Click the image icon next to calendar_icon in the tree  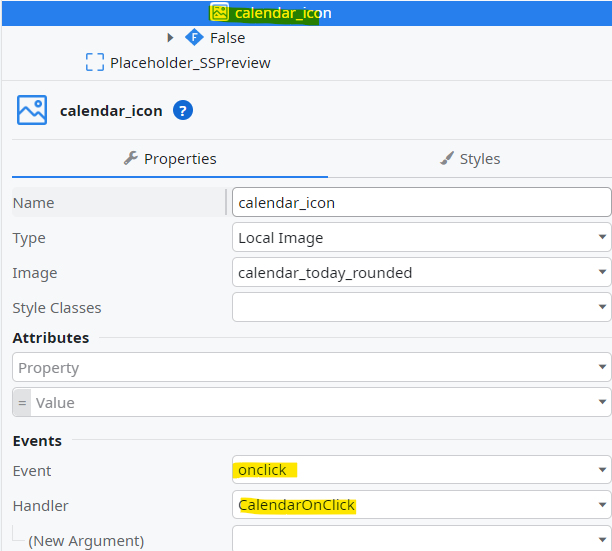(x=220, y=12)
